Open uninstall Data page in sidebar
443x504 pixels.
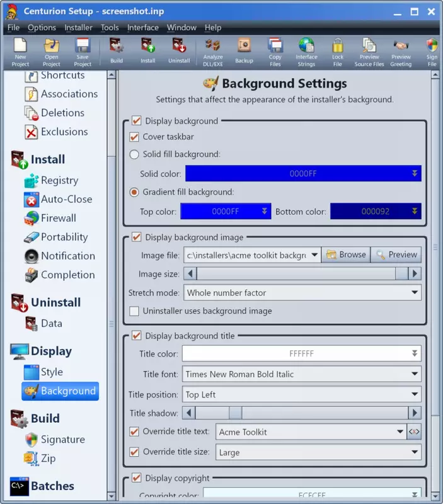pos(43,323)
